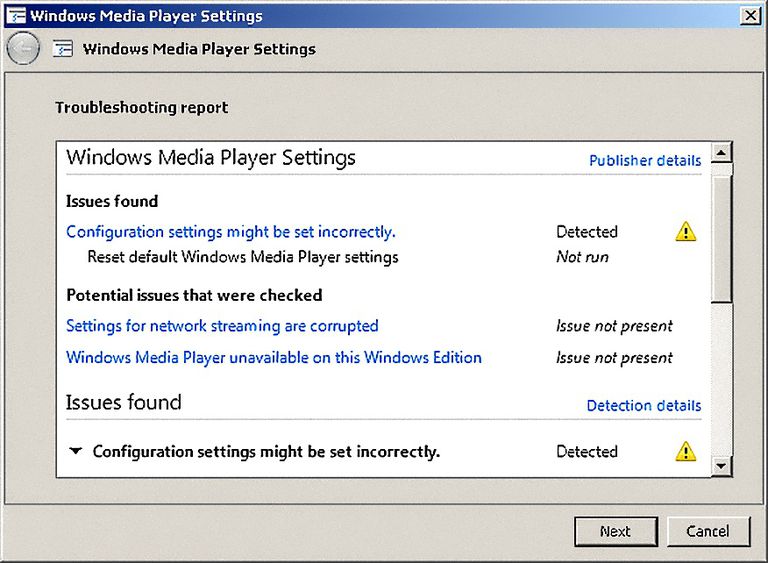This screenshot has height=563, width=768.
Task: Select the 'Reset default Windows Media Player settings' text
Action: (243, 257)
